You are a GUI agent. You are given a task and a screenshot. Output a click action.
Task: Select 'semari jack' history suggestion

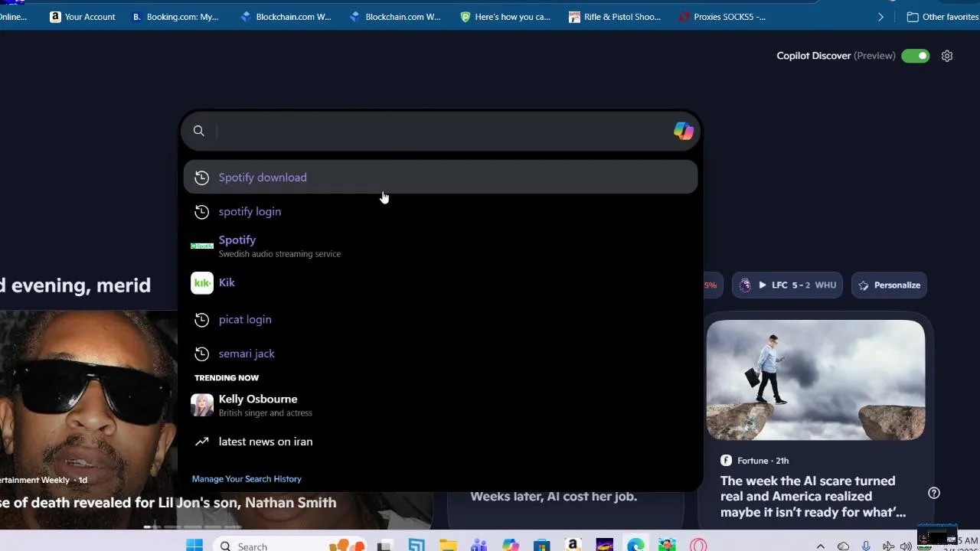point(440,354)
